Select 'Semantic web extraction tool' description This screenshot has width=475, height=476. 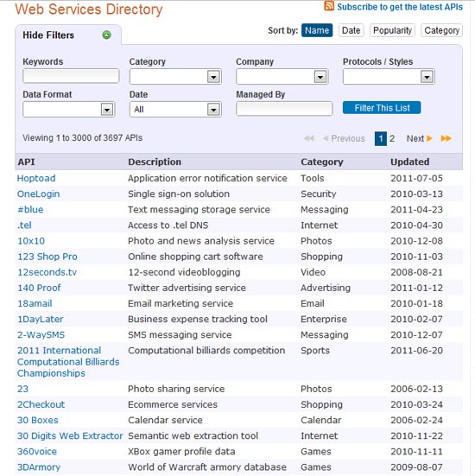click(193, 436)
